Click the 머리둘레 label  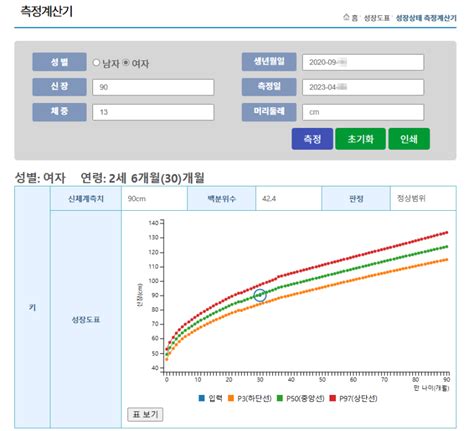[269, 112]
